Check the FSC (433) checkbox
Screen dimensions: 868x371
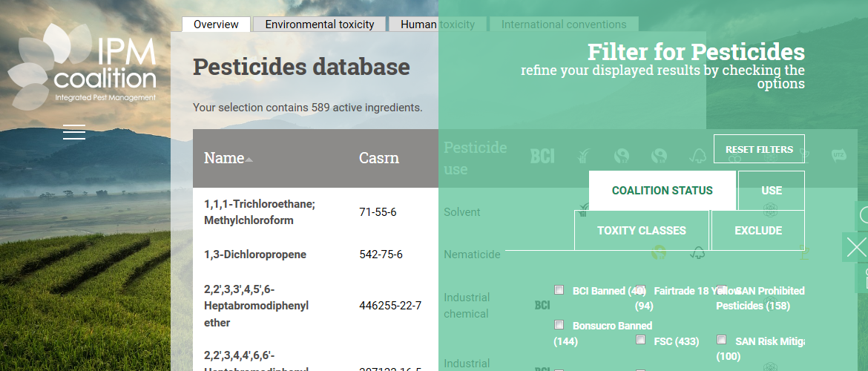point(640,339)
